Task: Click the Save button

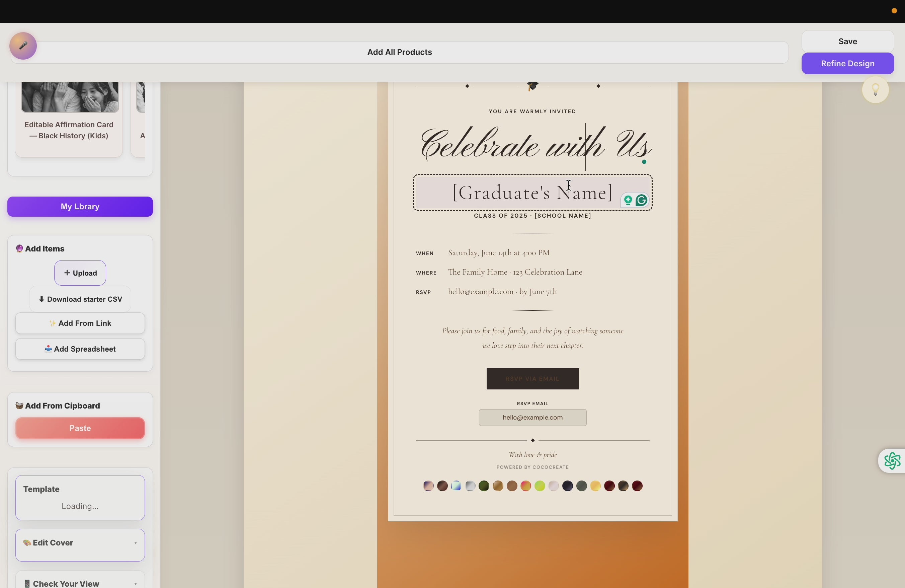Action: click(847, 41)
